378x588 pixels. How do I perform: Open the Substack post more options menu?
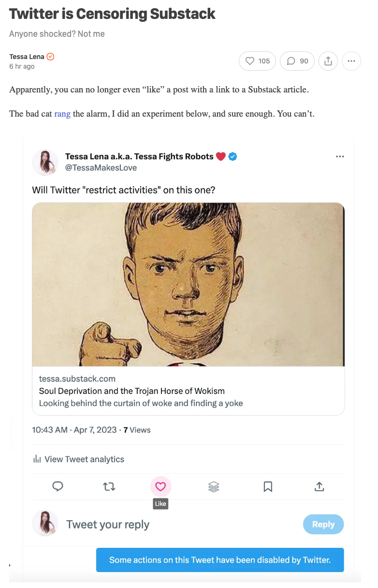tap(351, 61)
